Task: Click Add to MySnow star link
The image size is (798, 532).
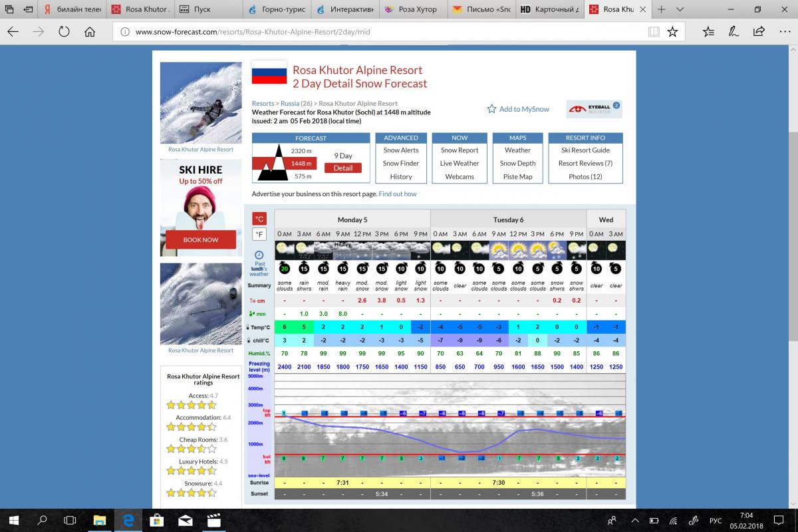Action: tap(518, 109)
